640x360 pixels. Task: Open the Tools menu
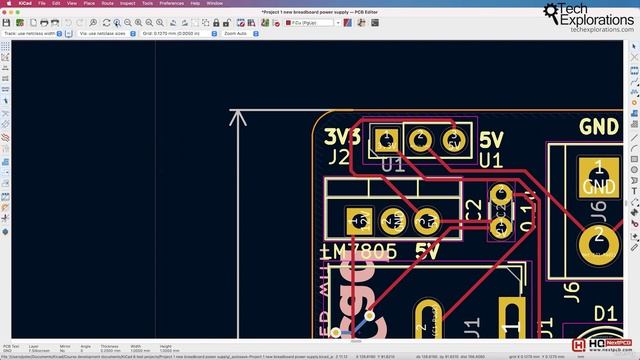tap(147, 3)
